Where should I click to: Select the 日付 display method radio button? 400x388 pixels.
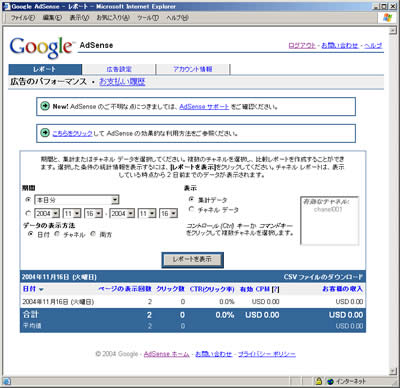(30, 234)
